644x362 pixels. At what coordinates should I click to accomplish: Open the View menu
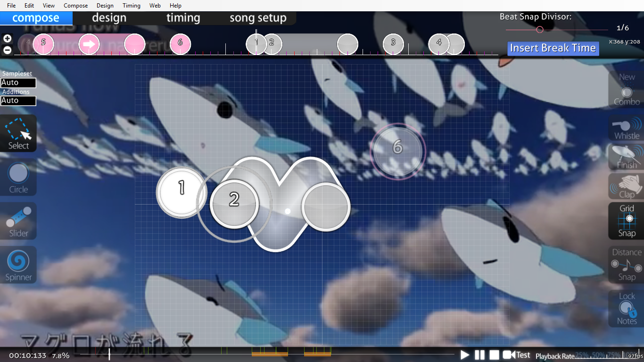[x=49, y=6]
